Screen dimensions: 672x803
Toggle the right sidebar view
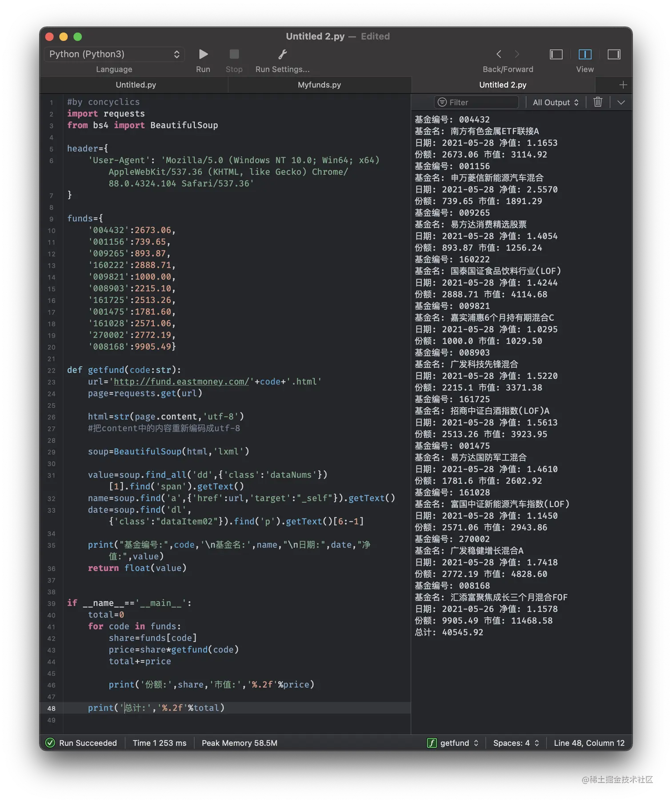tap(614, 54)
